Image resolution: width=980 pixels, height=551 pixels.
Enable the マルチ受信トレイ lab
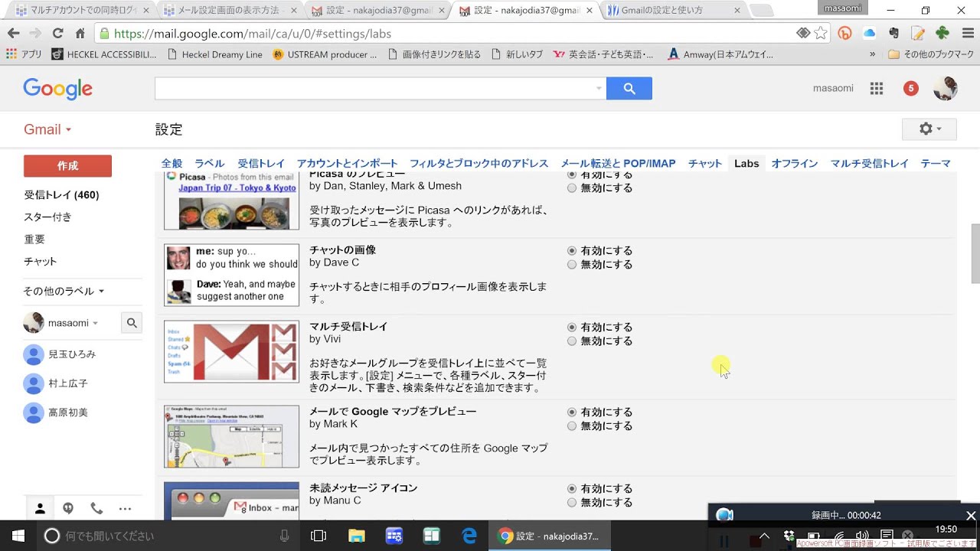pos(572,327)
